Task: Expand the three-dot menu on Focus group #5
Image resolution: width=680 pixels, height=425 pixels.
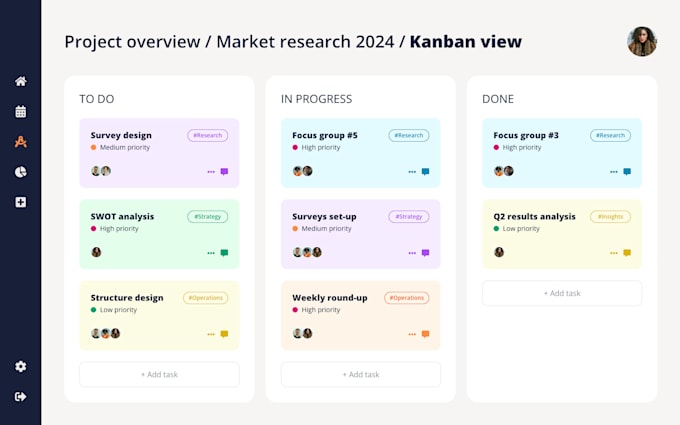Action: [412, 172]
